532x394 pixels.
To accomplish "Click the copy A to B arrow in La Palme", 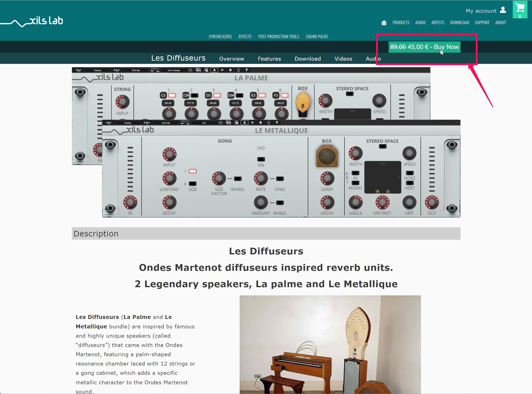I will [222, 70].
